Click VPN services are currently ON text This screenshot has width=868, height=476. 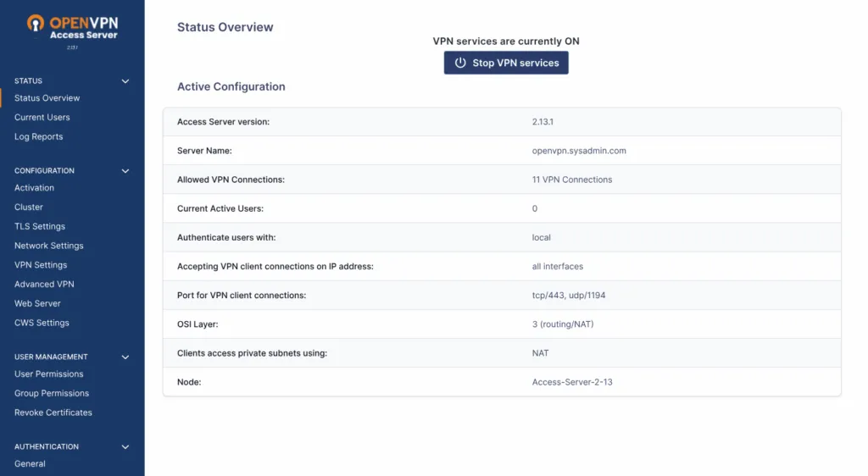[x=506, y=41]
